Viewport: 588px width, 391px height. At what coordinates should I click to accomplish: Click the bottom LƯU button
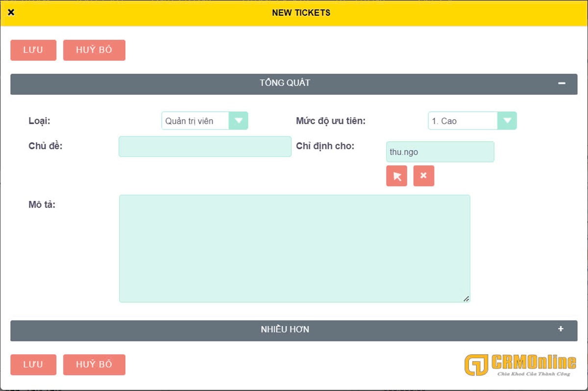click(x=33, y=364)
